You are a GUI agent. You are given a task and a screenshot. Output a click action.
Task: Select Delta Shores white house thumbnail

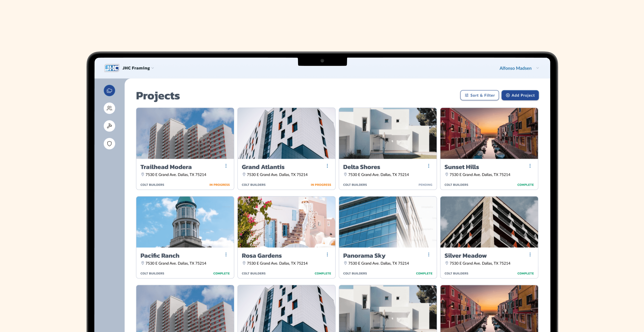point(388,133)
